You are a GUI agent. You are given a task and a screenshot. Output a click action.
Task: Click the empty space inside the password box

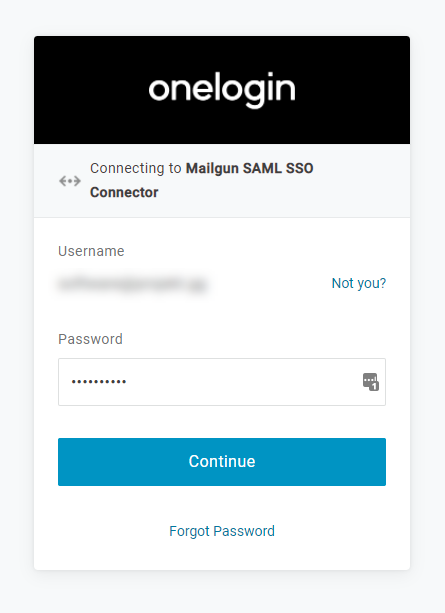(x=242, y=382)
